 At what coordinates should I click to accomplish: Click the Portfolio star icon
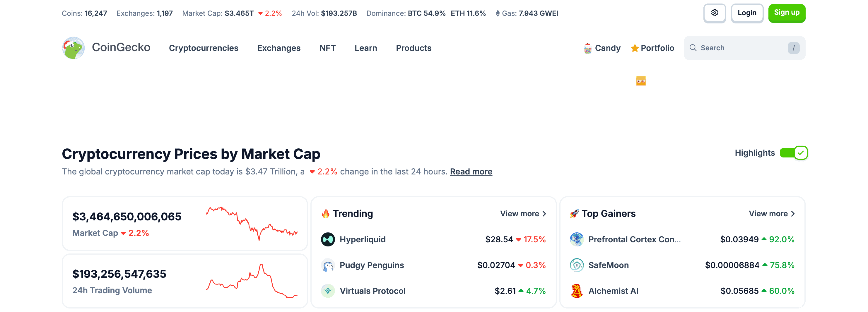[635, 48]
